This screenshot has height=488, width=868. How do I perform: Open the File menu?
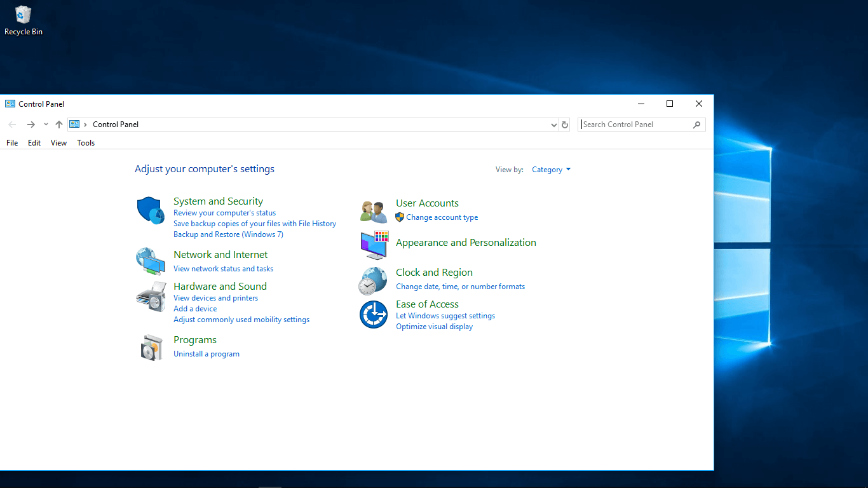point(12,143)
